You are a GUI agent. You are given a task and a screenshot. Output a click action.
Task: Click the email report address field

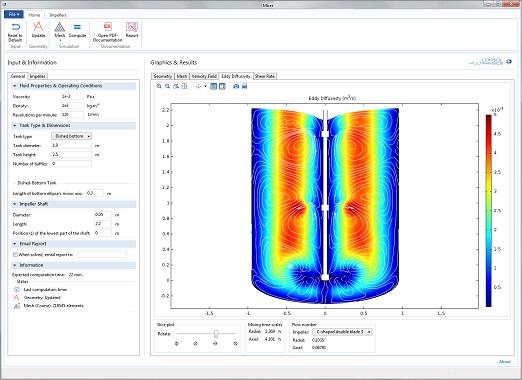pos(102,255)
